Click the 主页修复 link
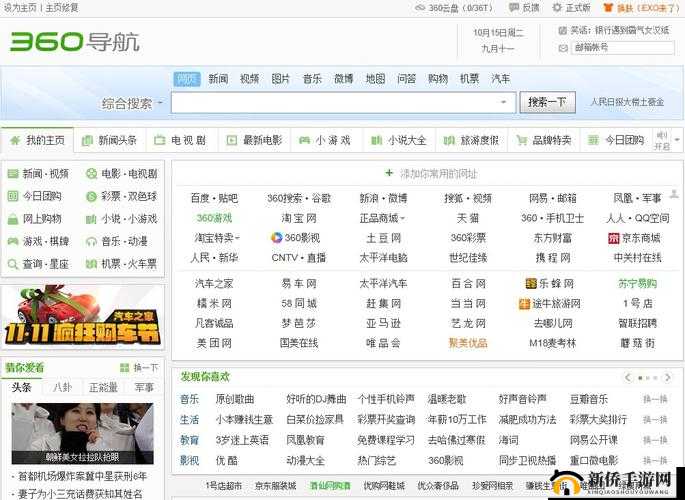The height and width of the screenshot is (500, 685). coord(62,8)
